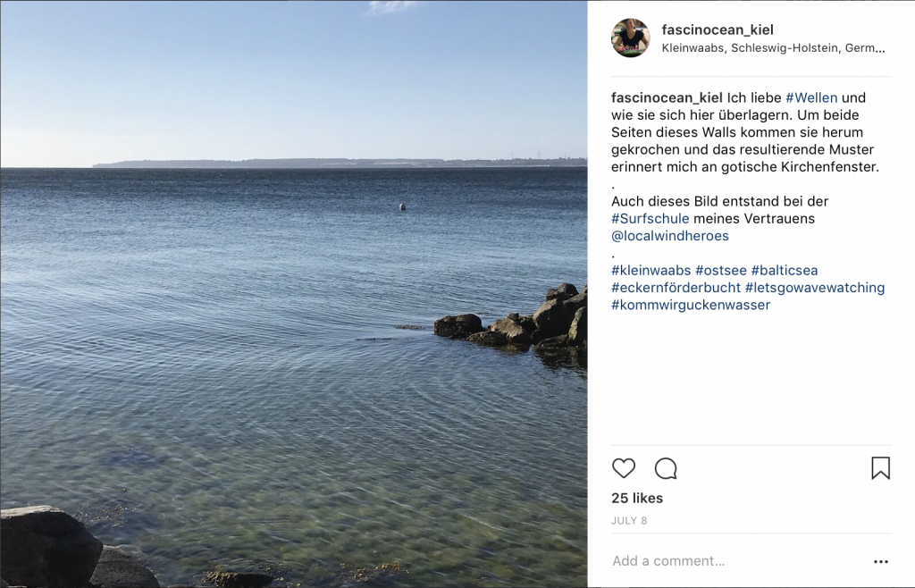The width and height of the screenshot is (915, 588).
Task: Open the #balticsea hashtag
Action: (785, 270)
